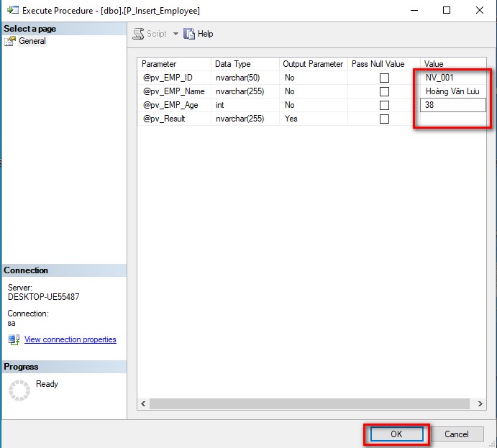Check Pass Null Value for @pv_EMP_Name
The width and height of the screenshot is (497, 448).
pyautogui.click(x=384, y=91)
